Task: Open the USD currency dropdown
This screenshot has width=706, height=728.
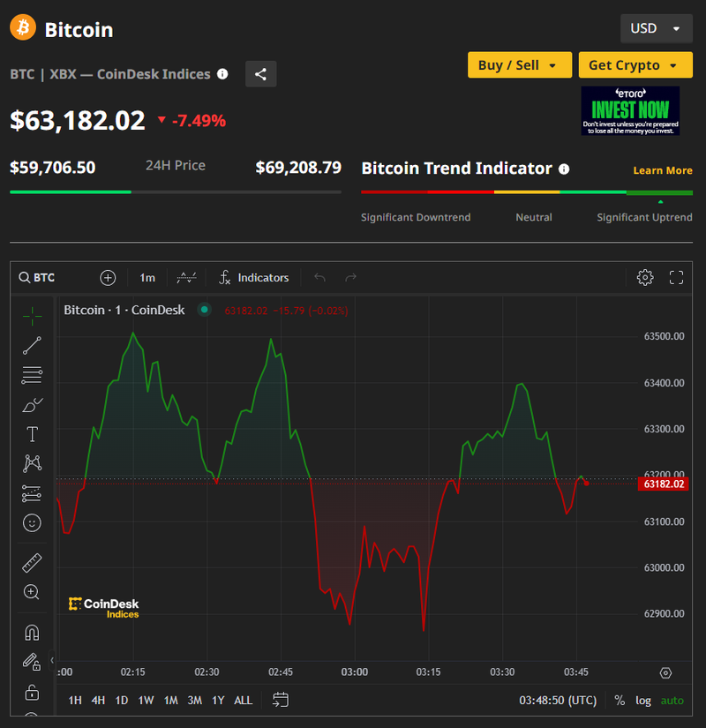Action: (x=655, y=28)
